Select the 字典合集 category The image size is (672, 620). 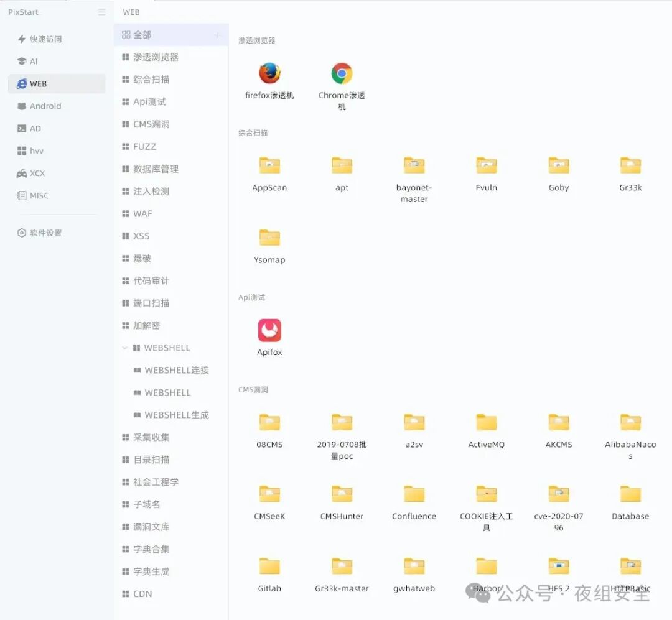point(172,549)
